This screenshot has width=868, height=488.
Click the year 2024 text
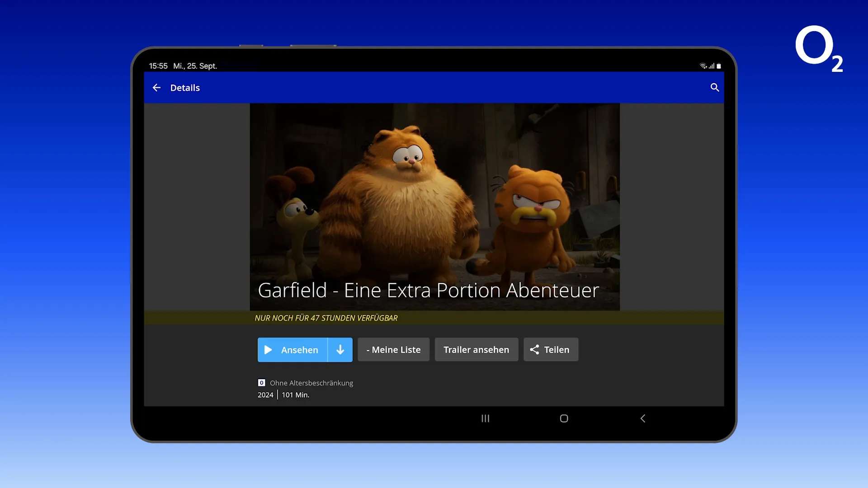(265, 395)
